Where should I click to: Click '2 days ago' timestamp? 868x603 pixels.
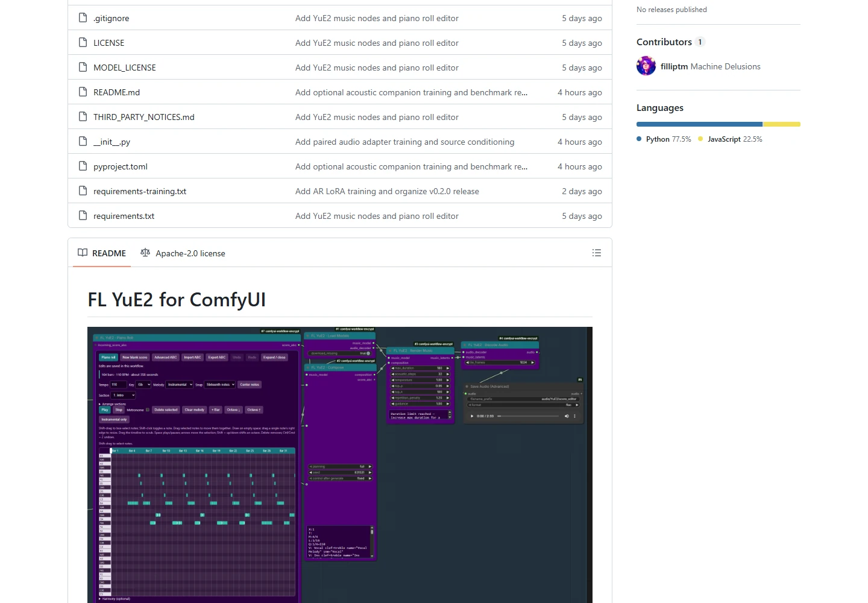(x=582, y=191)
